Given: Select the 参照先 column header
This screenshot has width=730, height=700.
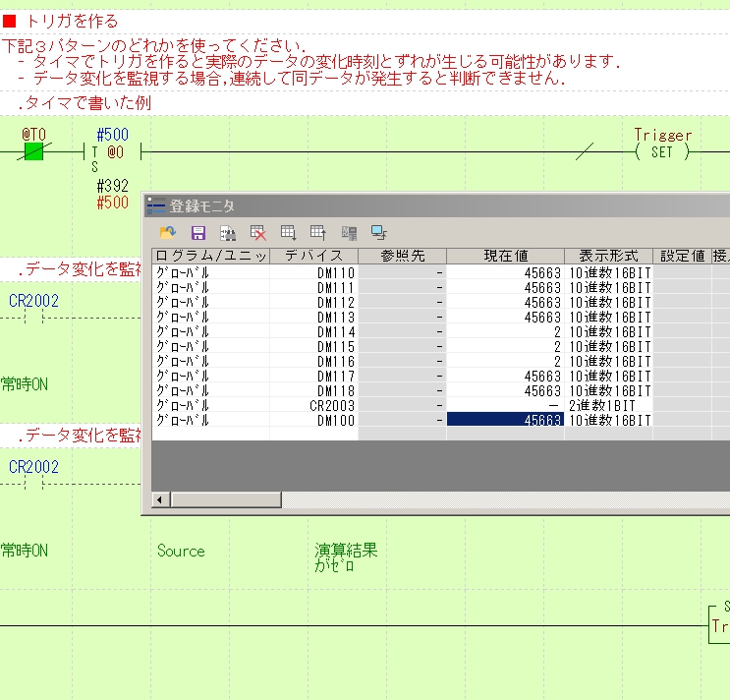Looking at the screenshot, I should pos(402,256).
